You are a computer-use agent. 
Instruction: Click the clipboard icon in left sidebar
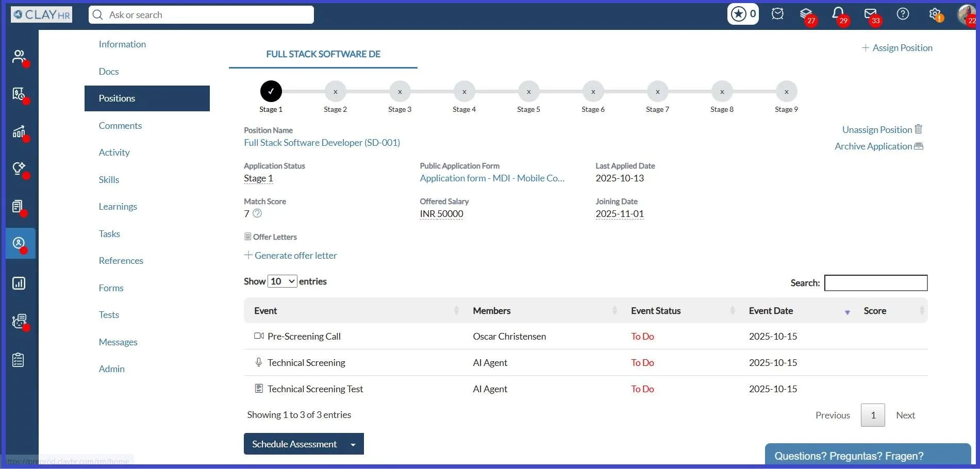point(19,360)
